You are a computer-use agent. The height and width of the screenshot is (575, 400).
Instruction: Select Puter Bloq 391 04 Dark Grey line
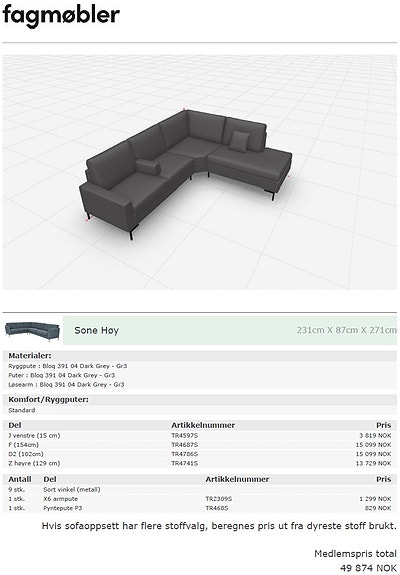point(62,375)
